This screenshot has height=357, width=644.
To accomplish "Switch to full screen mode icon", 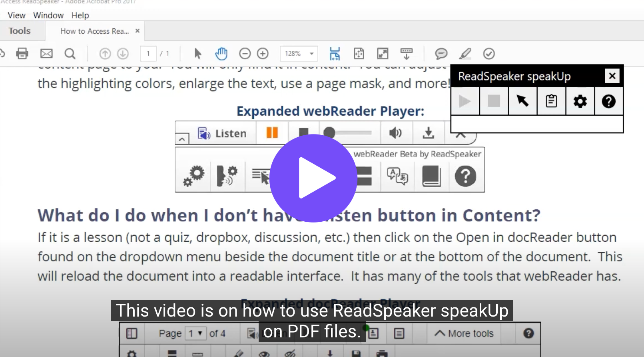I will (383, 53).
